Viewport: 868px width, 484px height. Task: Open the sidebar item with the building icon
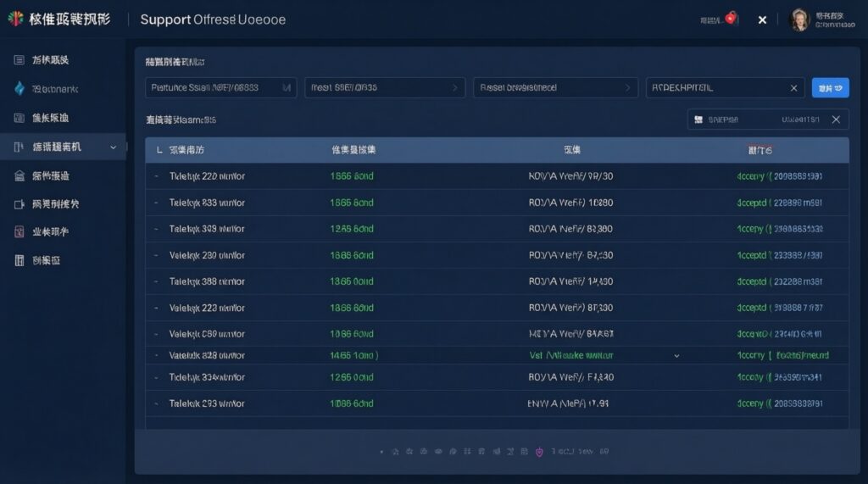coord(19,175)
